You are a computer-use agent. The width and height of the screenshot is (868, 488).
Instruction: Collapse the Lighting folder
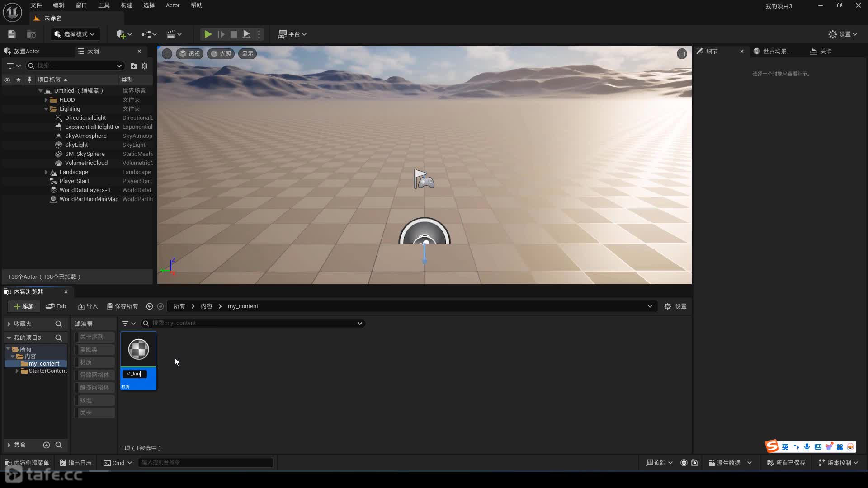[46, 109]
